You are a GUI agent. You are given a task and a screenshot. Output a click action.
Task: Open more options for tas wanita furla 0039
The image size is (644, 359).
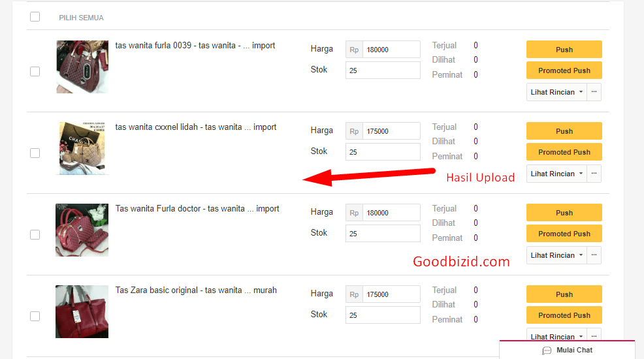pyautogui.click(x=594, y=92)
